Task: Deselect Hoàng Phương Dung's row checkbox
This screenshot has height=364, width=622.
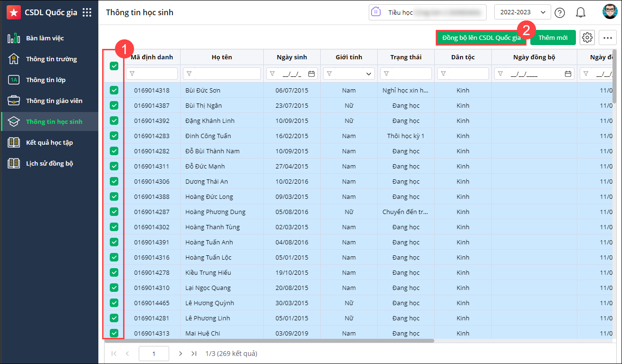Action: pos(114,212)
